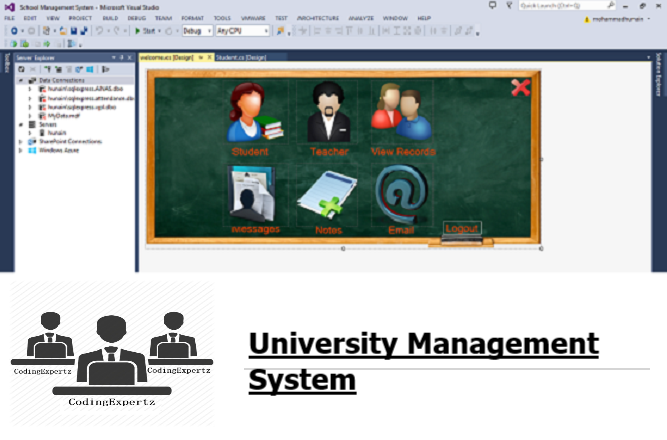Open the ARCHITECTURE menu
Image resolution: width=667 pixels, height=440 pixels.
coord(318,18)
